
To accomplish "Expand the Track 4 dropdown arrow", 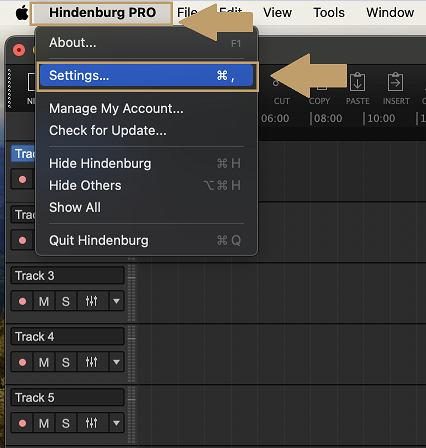I will [116, 362].
